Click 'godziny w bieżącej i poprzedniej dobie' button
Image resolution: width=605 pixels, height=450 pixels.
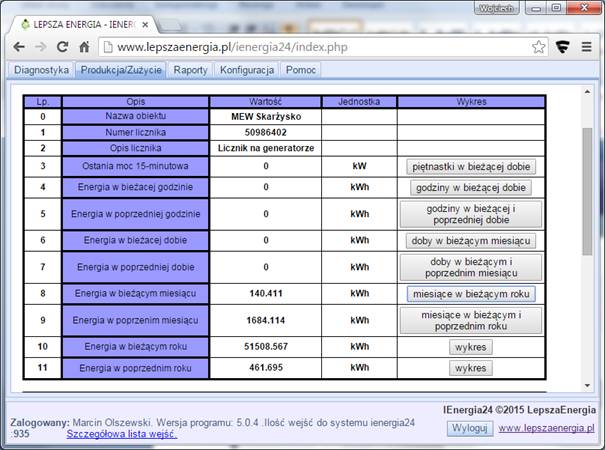471,214
